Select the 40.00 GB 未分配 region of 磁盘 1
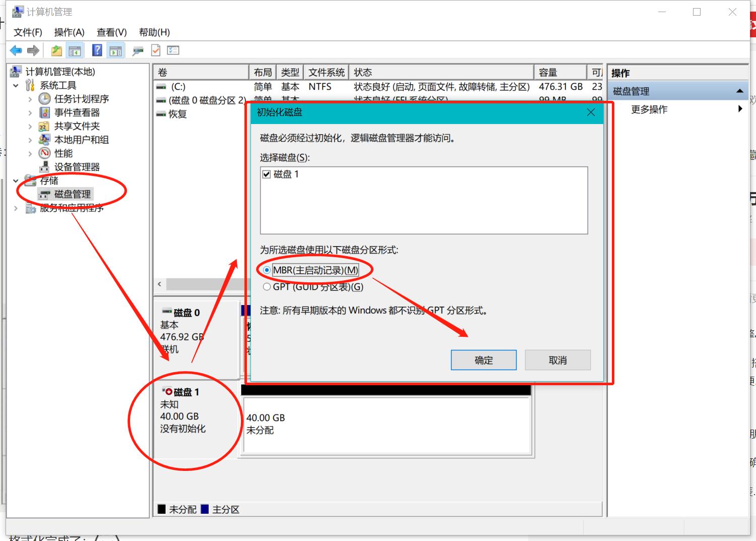The width and height of the screenshot is (756, 541). pos(387,425)
